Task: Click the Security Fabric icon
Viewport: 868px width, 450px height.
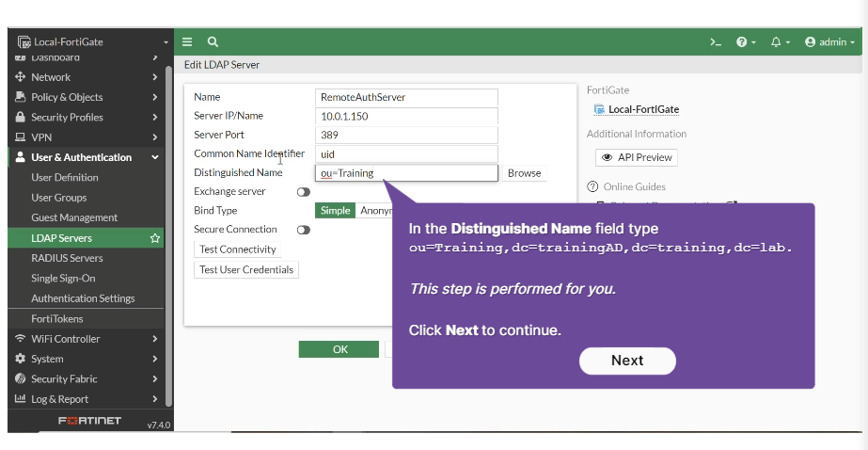Action: [x=21, y=378]
